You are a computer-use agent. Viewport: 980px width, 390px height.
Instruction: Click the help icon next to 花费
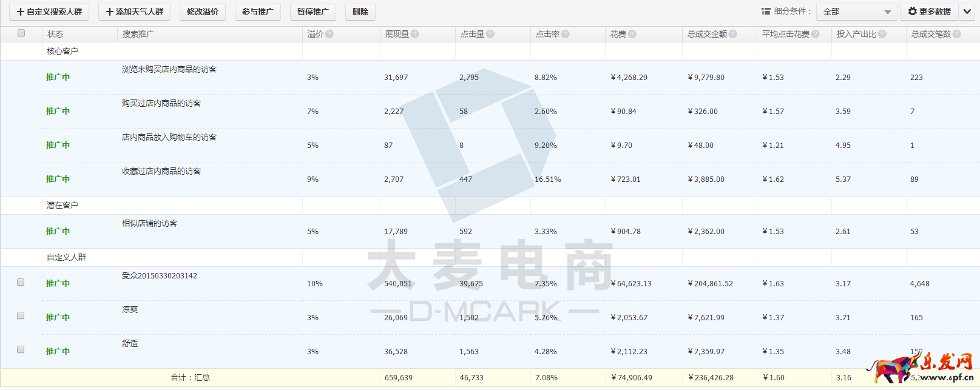(632, 35)
